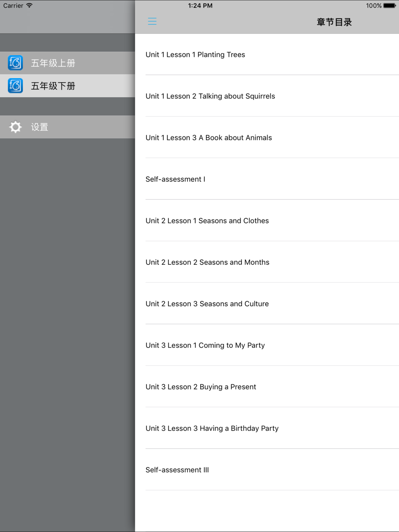
Task: Open Self-assessment III chapter
Action: tap(267, 469)
